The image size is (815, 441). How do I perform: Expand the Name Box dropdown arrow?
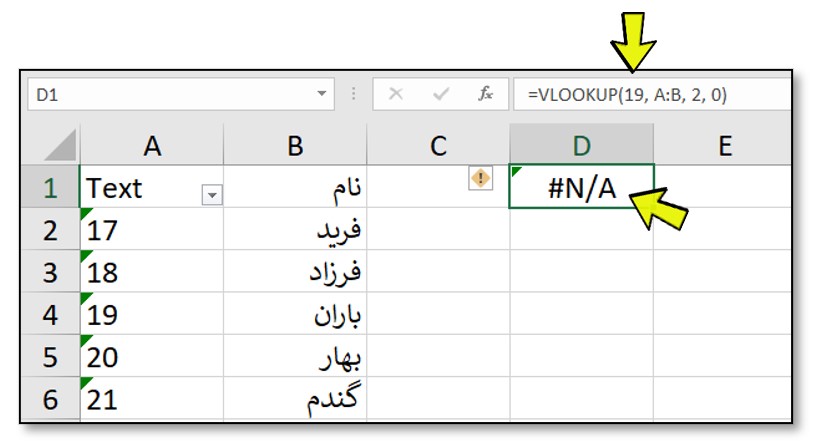tap(322, 94)
